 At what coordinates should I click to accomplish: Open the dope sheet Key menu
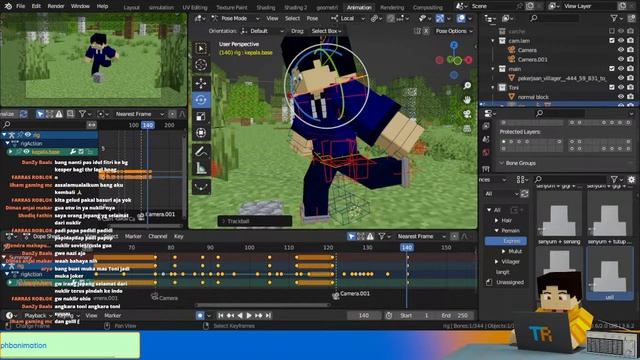(179, 236)
